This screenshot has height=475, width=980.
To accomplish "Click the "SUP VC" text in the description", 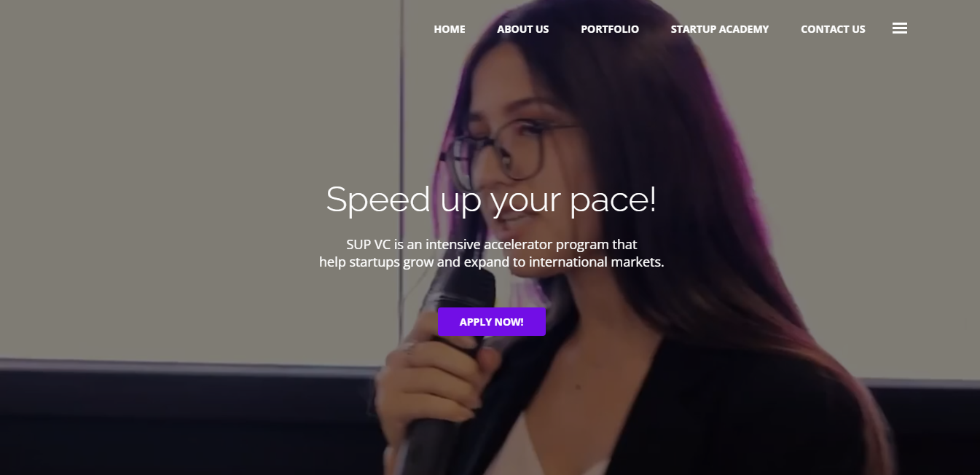I will (x=369, y=245).
